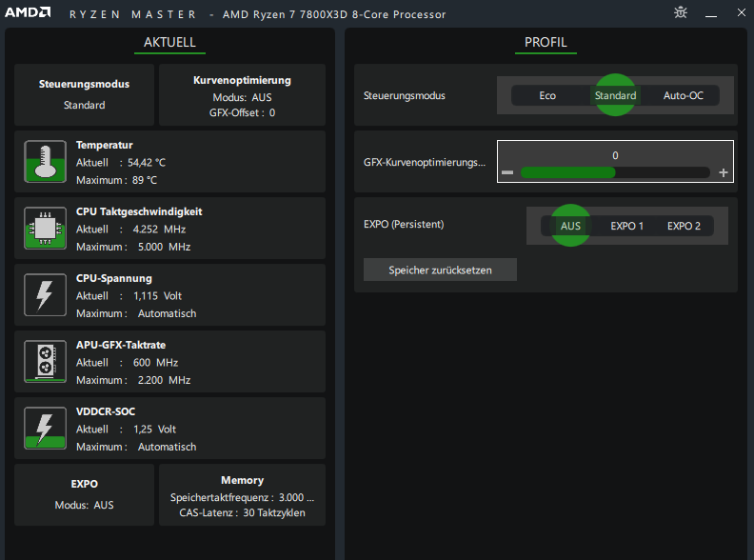Click the VDDCR-SOC heading
This screenshot has height=560, width=754.
pyautogui.click(x=106, y=411)
